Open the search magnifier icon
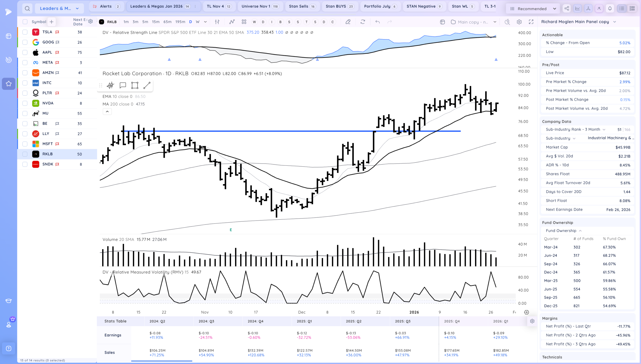 point(27,9)
